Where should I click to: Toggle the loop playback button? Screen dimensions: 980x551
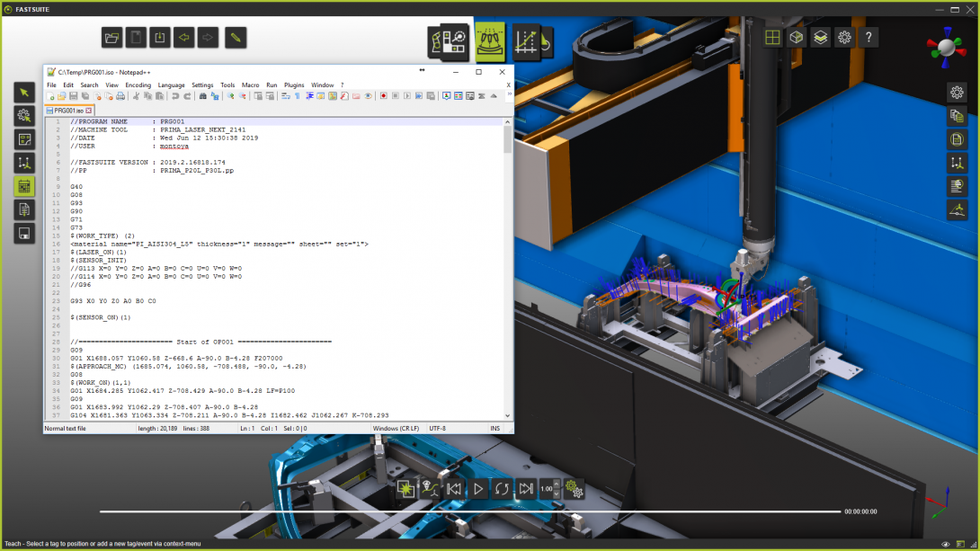coord(502,489)
